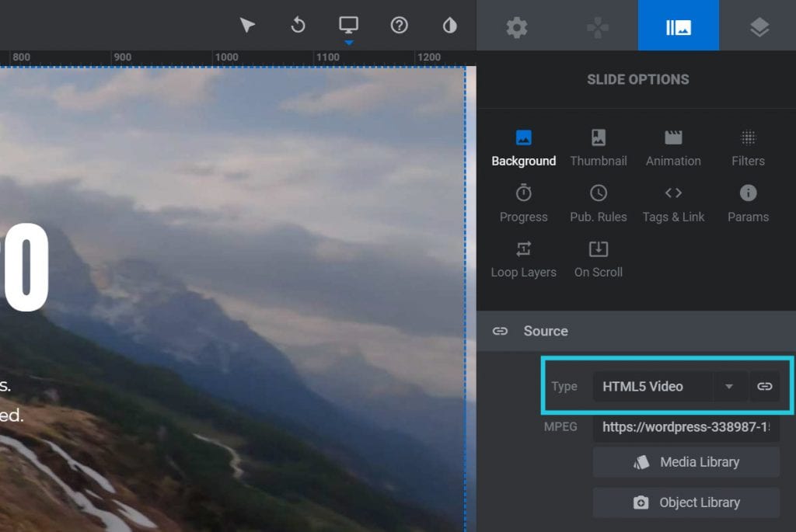The image size is (796, 532).
Task: Enable the On Scroll option
Action: (599, 259)
